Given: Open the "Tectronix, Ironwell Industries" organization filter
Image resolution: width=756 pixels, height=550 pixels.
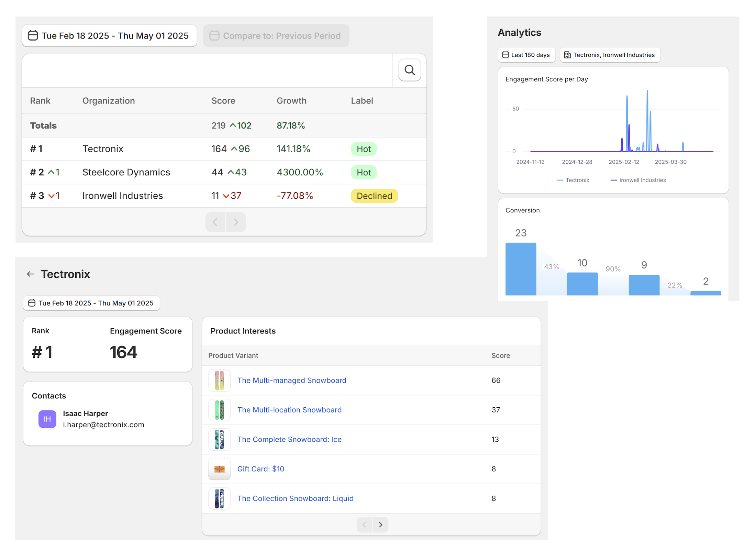Looking at the screenshot, I should tap(610, 55).
